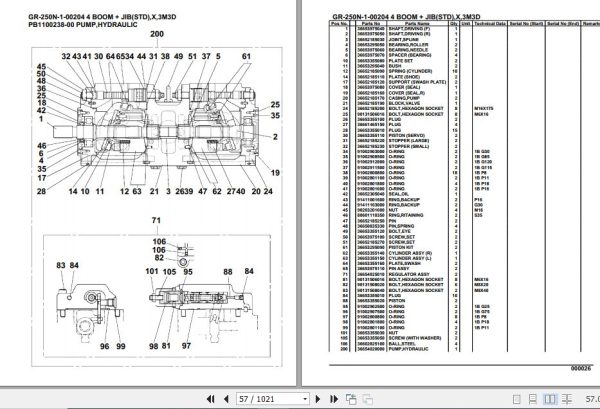This screenshot has width=600, height=409.
Task: Return to the previous view
Action: 351,399
